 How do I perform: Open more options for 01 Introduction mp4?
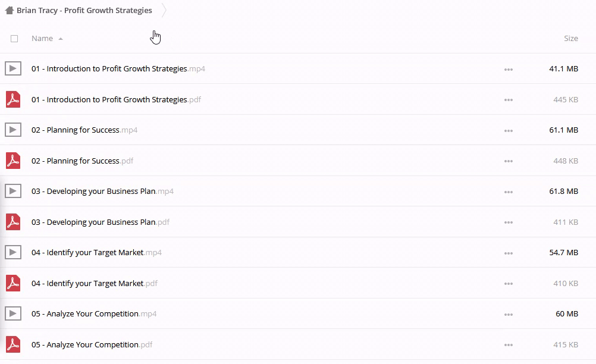(508, 69)
